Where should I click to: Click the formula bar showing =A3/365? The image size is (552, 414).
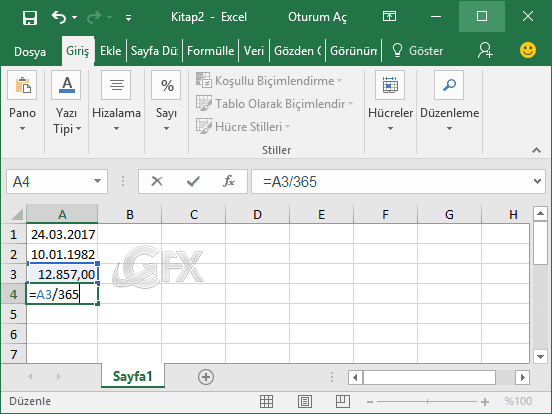pos(390,182)
